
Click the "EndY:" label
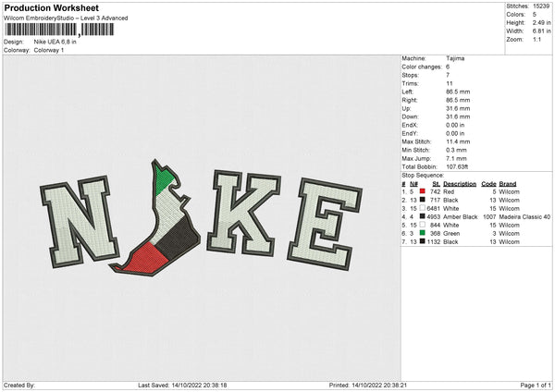(410, 133)
